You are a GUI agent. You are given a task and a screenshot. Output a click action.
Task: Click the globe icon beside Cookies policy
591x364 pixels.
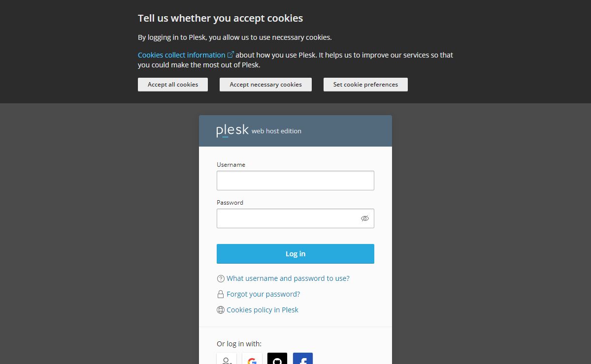pyautogui.click(x=221, y=310)
